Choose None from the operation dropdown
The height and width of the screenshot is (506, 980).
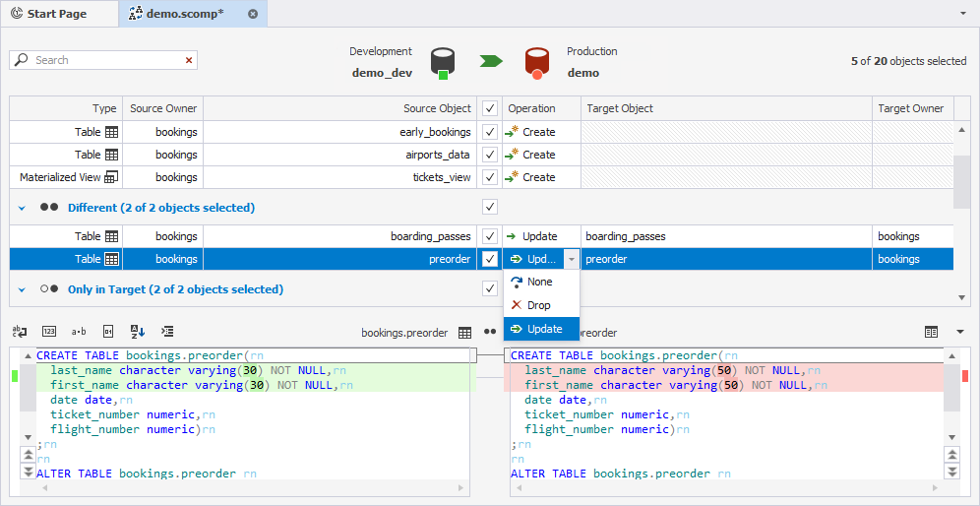coord(541,283)
